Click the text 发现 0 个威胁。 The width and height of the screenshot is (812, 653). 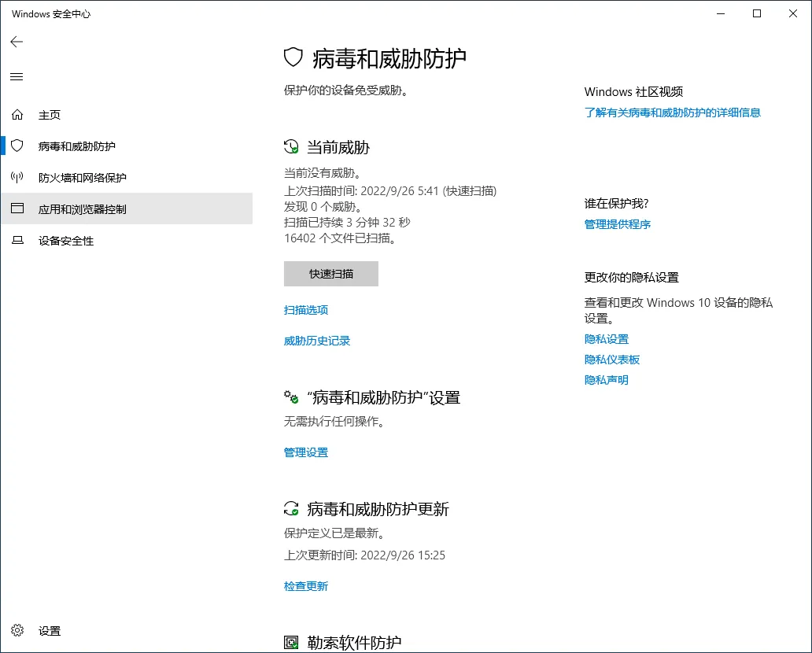pos(323,207)
